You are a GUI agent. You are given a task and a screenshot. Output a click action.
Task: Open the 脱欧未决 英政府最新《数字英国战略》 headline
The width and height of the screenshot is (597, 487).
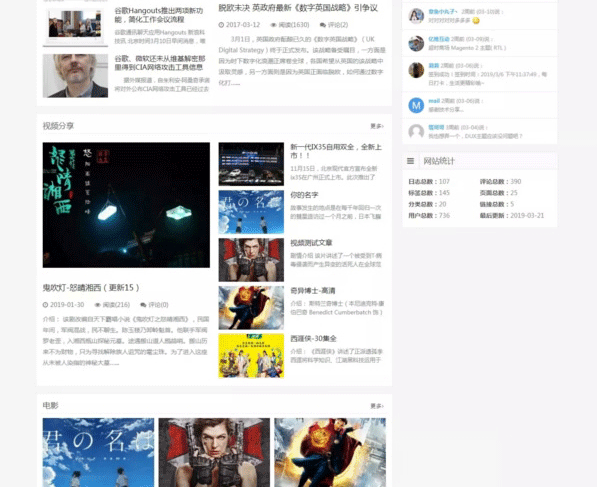(298, 8)
